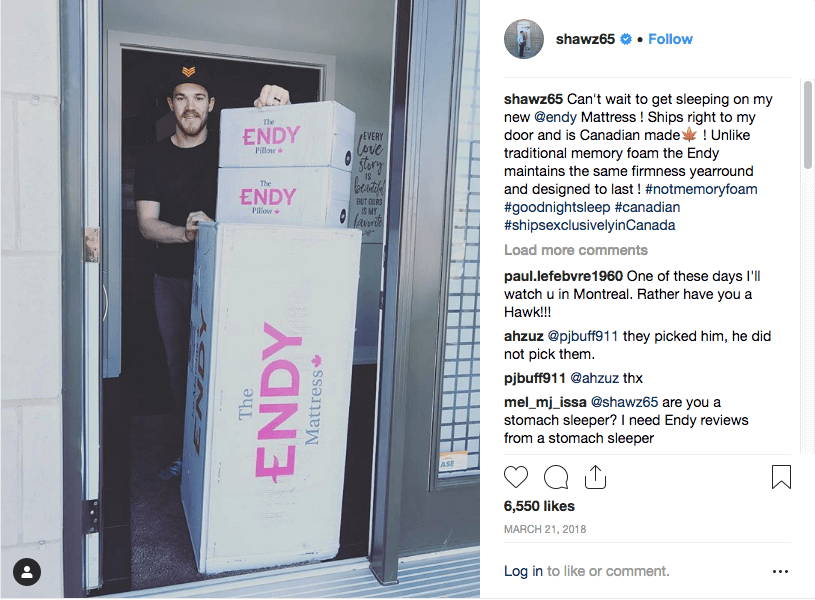This screenshot has height=600, width=815.
Task: Show tagged people via the user icon
Action: [x=27, y=572]
